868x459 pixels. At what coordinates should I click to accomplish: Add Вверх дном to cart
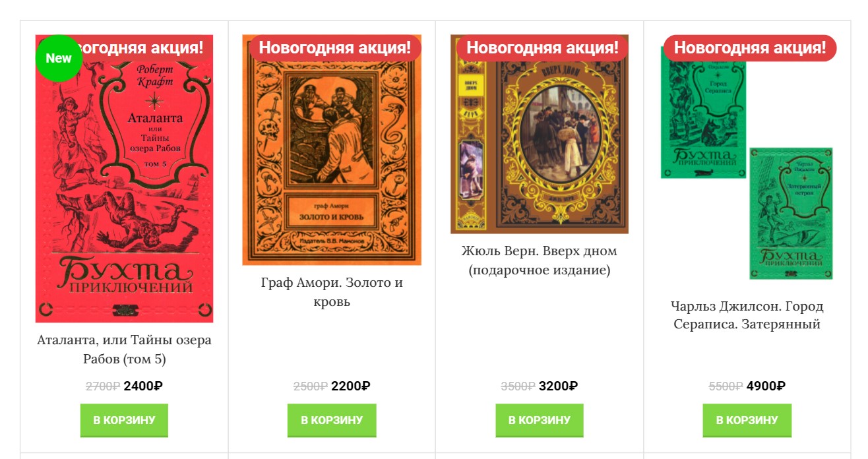click(x=540, y=420)
